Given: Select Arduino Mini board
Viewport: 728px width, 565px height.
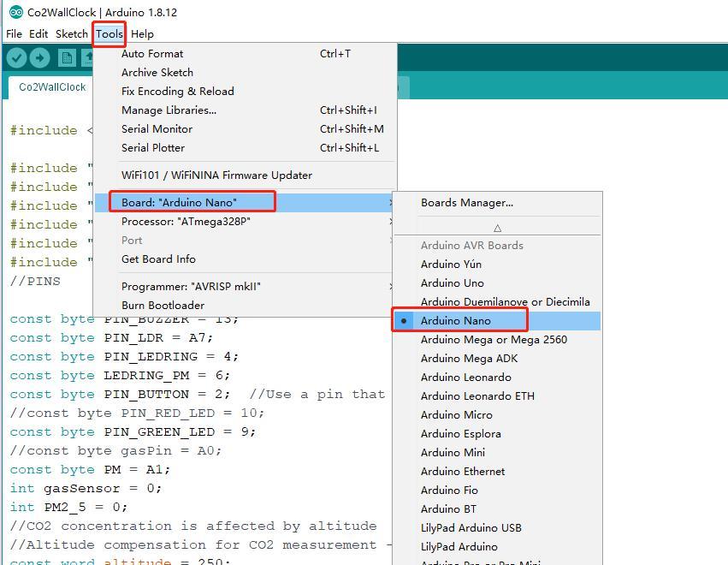Looking at the screenshot, I should pyautogui.click(x=497, y=453).
